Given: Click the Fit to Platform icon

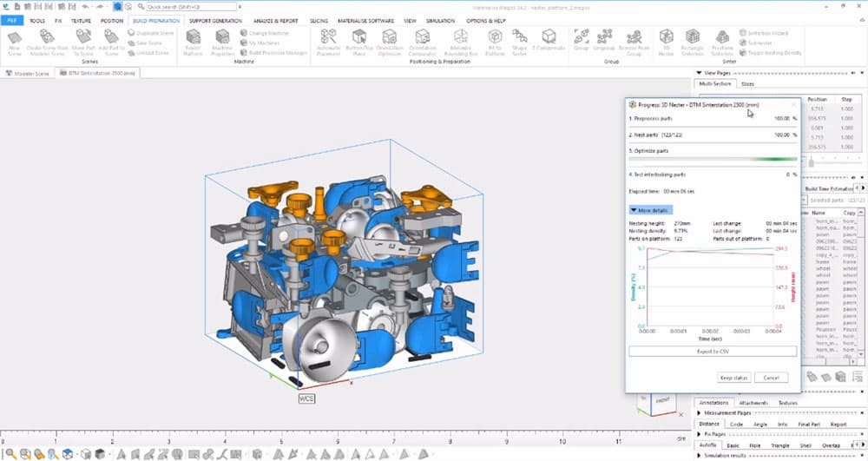Looking at the screenshot, I should coord(494,37).
